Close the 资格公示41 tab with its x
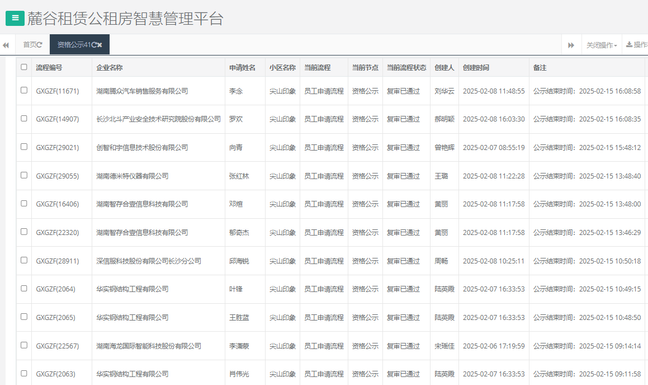The height and width of the screenshot is (385, 648). coord(99,45)
